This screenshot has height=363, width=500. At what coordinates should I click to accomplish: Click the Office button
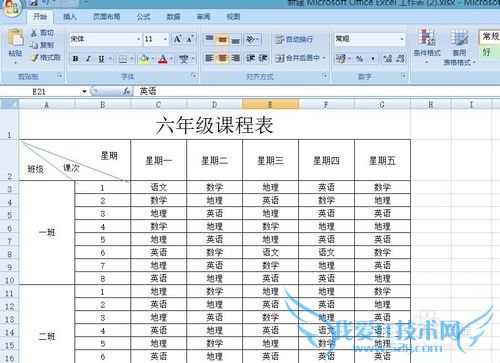coord(11,7)
